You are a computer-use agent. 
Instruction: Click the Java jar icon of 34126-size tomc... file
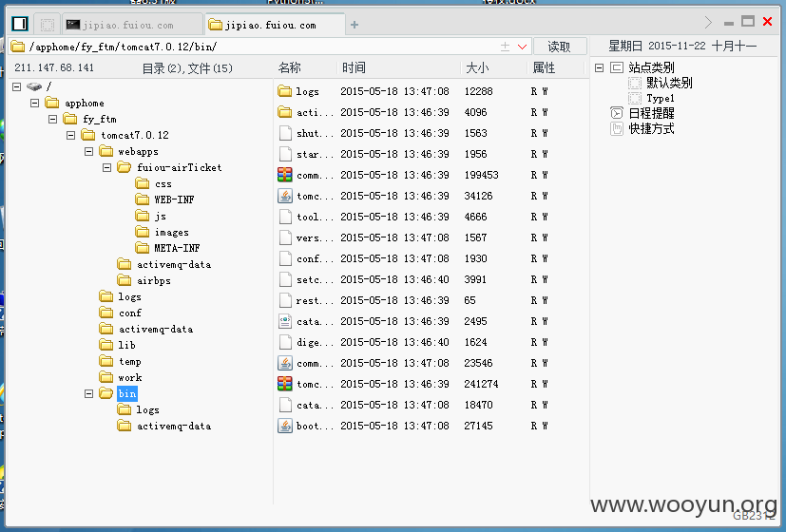pos(285,196)
